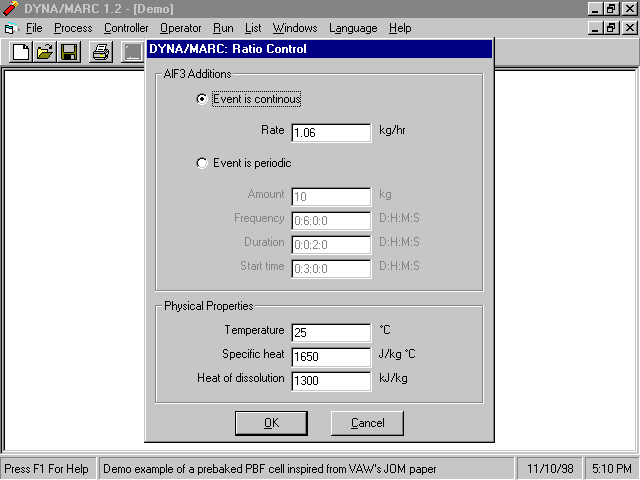The height and width of the screenshot is (480, 640).
Task: Open the Process menu
Action: coord(73,28)
